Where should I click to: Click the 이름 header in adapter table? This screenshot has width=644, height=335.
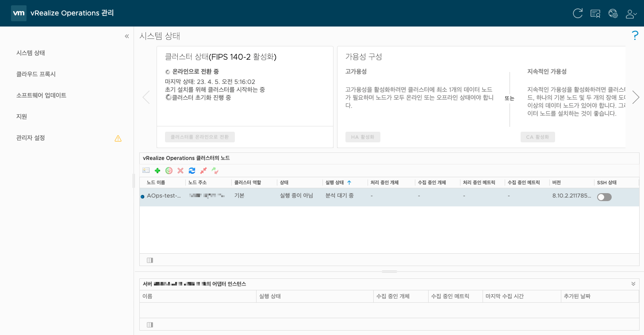(198, 296)
